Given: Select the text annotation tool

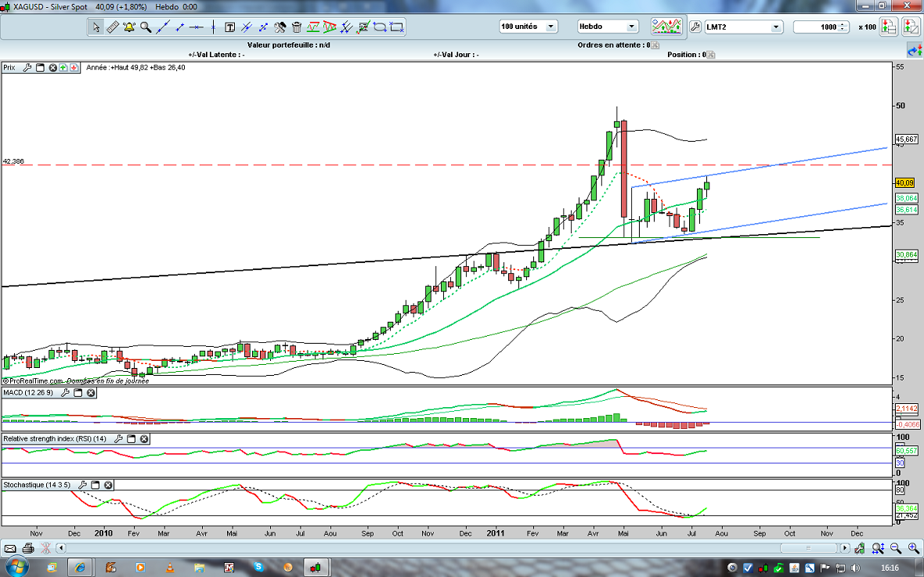Looking at the screenshot, I should 230,27.
